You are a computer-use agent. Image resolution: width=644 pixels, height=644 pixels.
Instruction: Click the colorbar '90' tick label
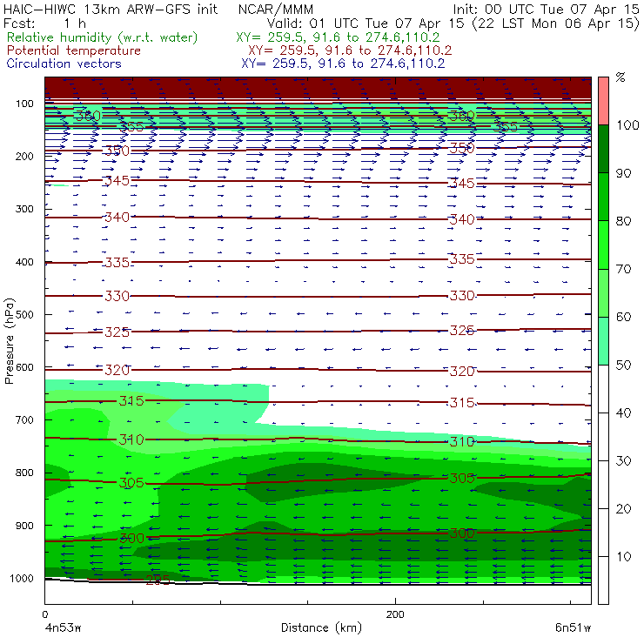623,173
